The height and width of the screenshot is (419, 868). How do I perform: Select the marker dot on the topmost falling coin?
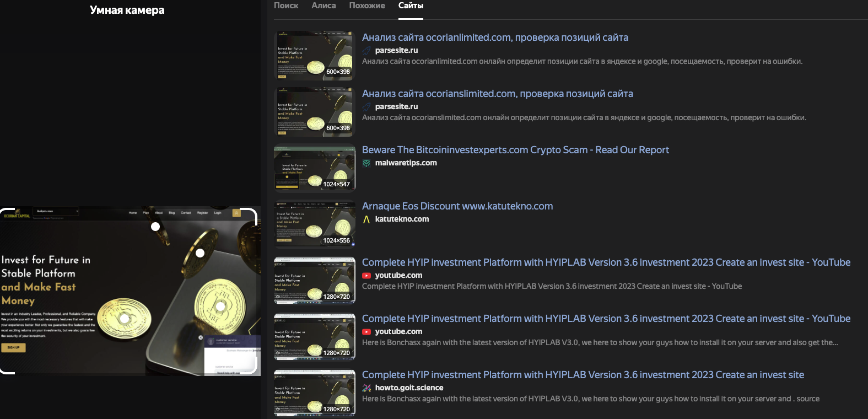pos(155,227)
